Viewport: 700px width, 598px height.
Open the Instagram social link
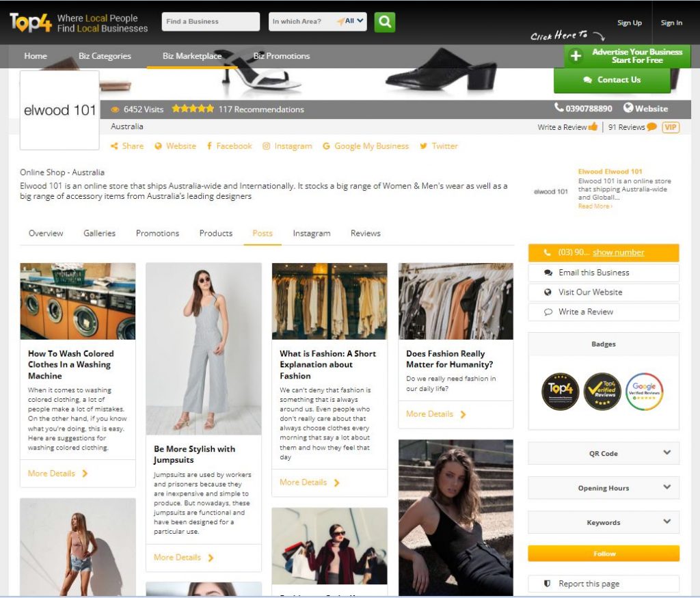(x=287, y=146)
